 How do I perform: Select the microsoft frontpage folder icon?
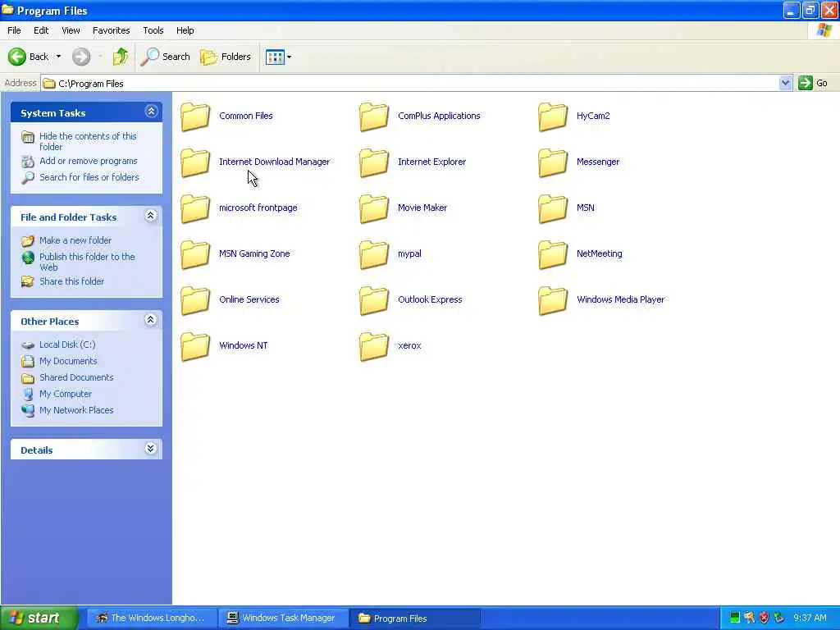tap(195, 208)
